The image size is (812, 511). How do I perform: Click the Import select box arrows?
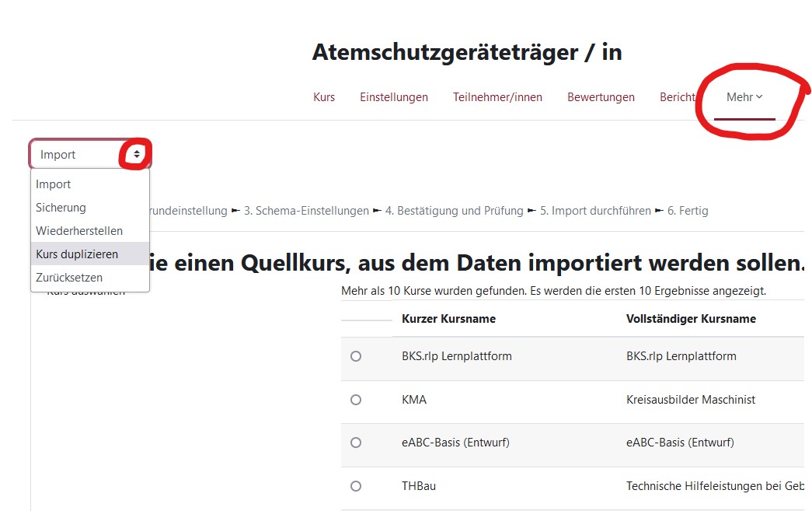point(137,155)
